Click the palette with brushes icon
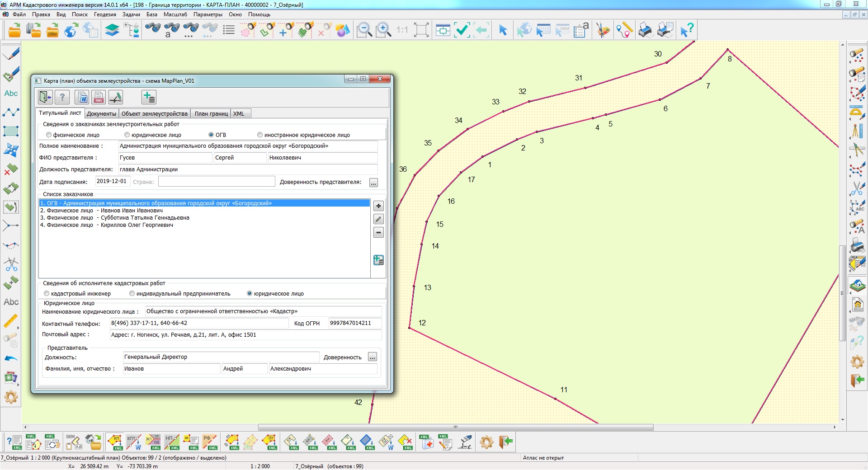The image size is (868, 470). [602, 30]
